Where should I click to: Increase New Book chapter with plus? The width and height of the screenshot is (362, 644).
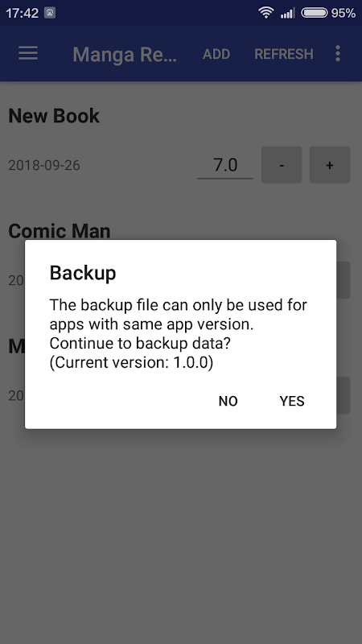click(x=330, y=165)
